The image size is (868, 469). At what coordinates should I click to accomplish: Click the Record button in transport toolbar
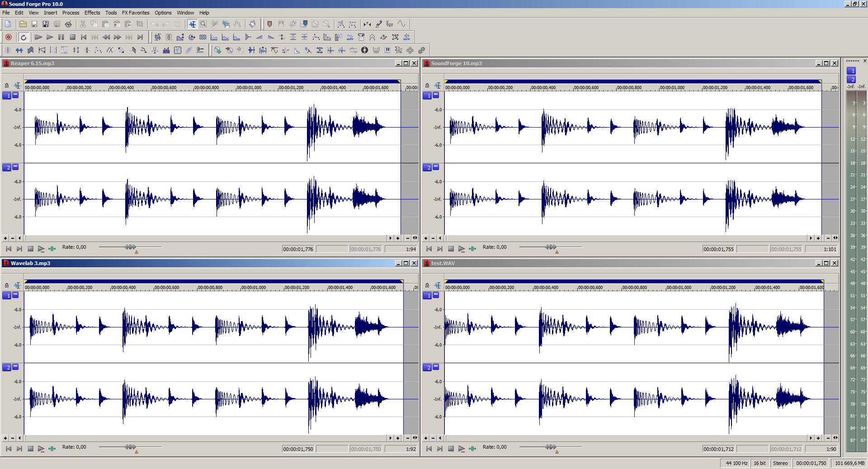[9, 37]
